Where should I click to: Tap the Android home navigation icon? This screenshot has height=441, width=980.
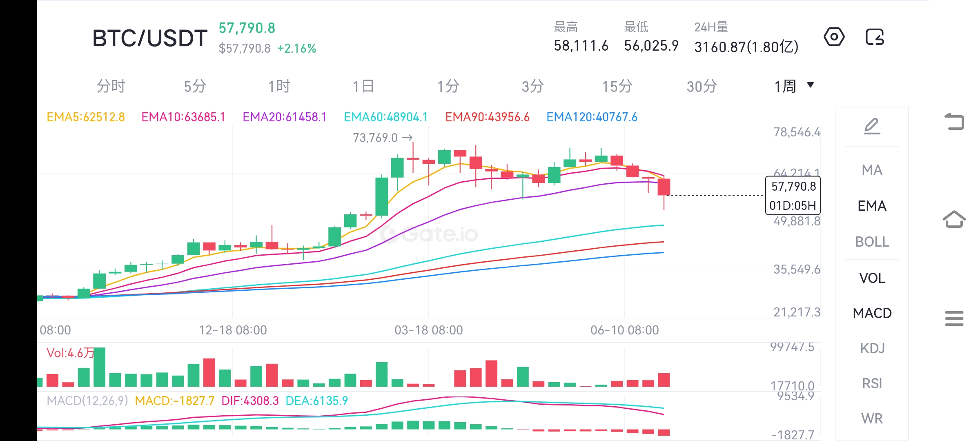(954, 219)
